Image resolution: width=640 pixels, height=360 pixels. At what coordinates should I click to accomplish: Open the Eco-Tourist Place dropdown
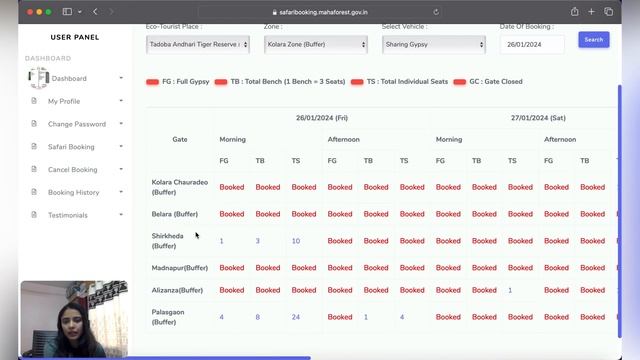(198, 44)
